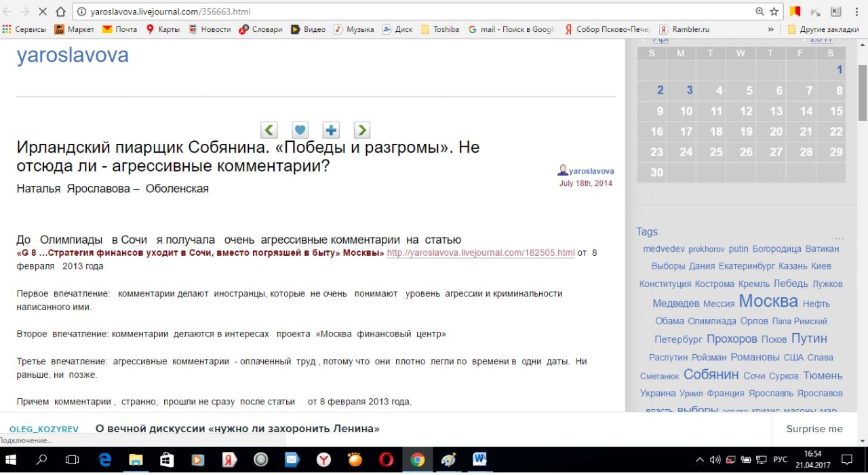Select calendar date 3
The image size is (868, 475).
[x=690, y=90]
